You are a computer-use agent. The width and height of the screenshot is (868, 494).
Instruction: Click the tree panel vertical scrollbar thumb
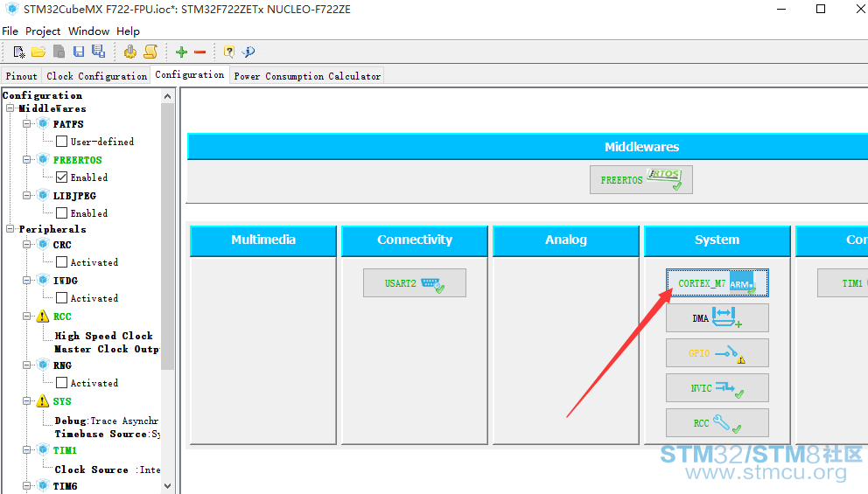[168, 236]
